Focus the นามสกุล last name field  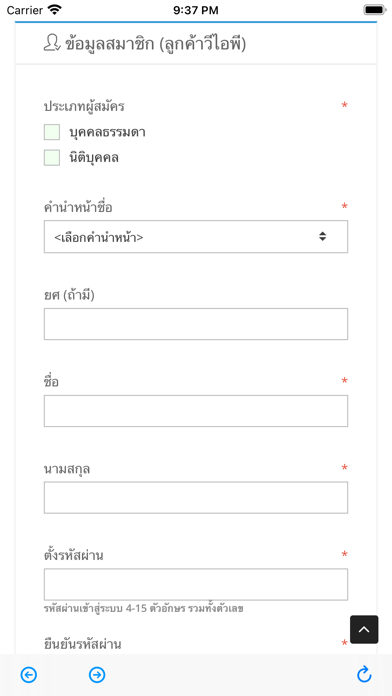[196, 498]
